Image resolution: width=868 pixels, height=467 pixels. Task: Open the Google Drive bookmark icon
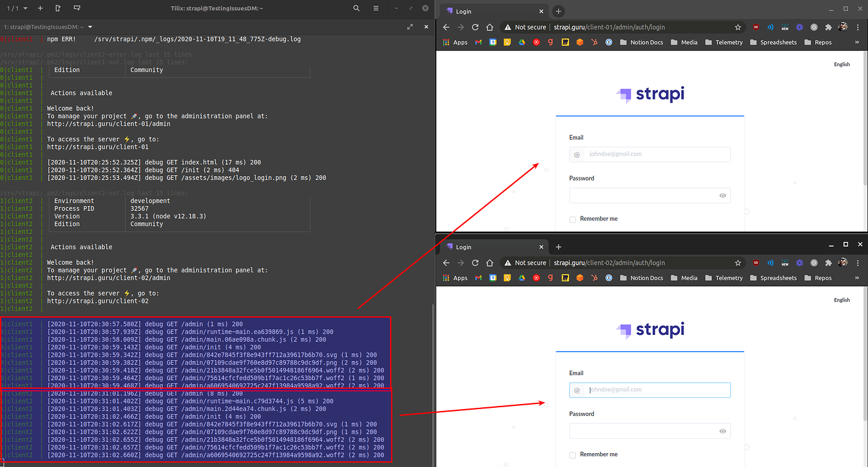521,42
